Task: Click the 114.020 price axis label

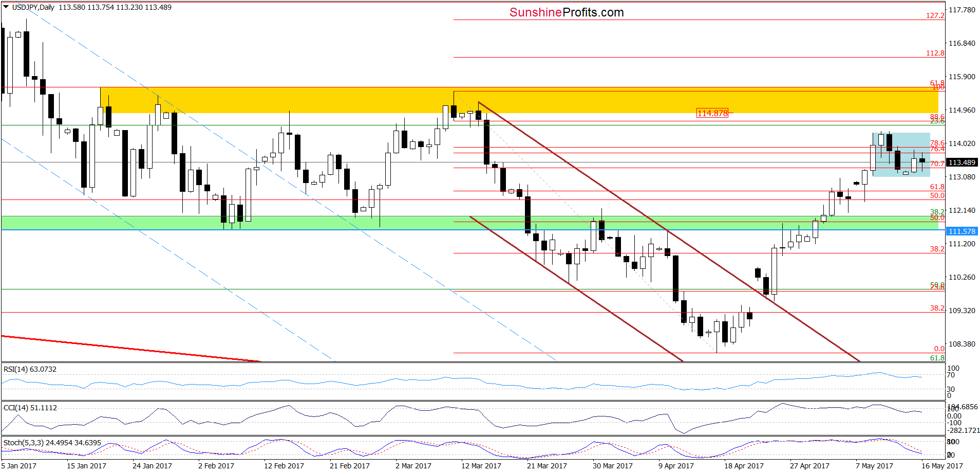Action: 962,143
